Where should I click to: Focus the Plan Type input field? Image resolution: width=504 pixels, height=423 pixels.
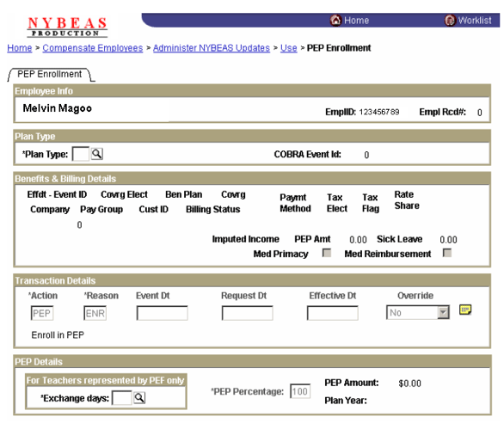point(81,154)
